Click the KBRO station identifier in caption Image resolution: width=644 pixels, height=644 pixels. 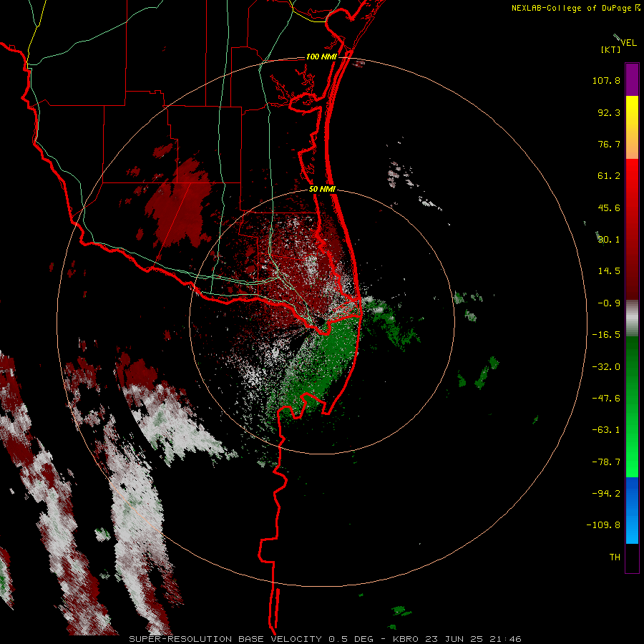[406, 639]
